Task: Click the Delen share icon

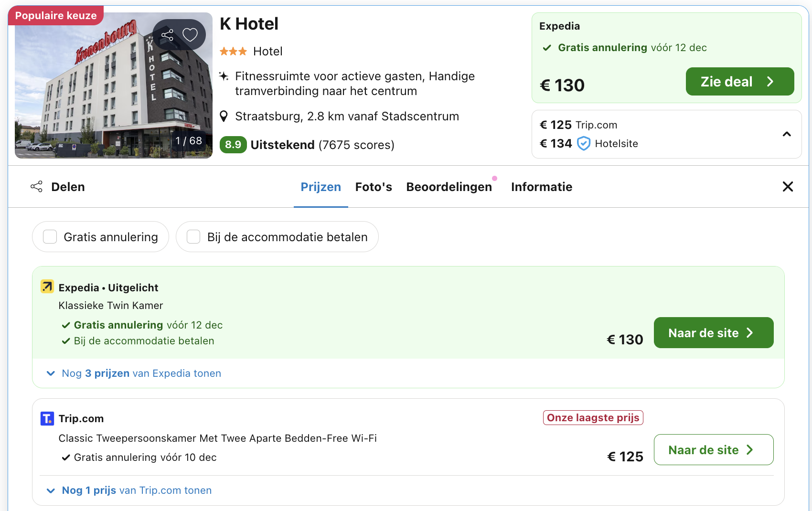Action: point(36,186)
